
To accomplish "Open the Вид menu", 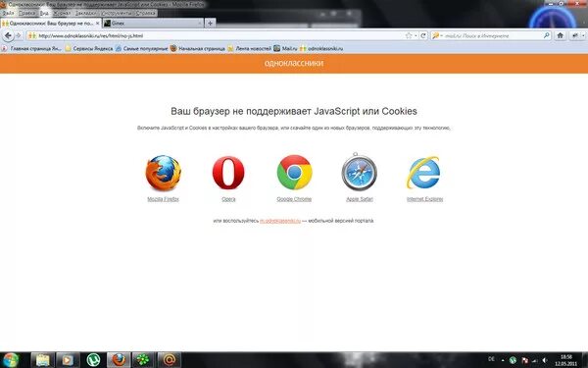I will [44, 13].
